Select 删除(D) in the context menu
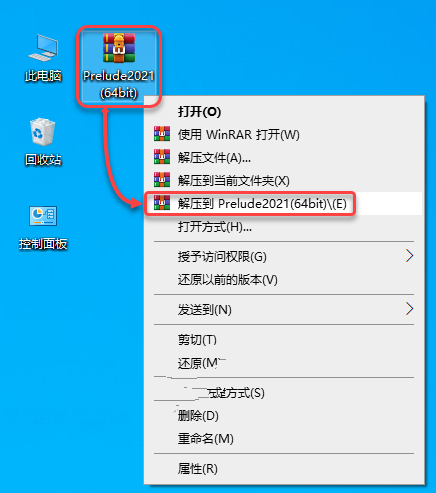 (198, 416)
